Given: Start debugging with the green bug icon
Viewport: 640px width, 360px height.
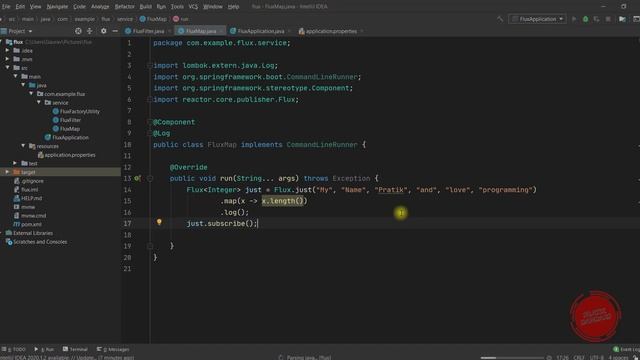Looking at the screenshot, I should tap(585, 19).
